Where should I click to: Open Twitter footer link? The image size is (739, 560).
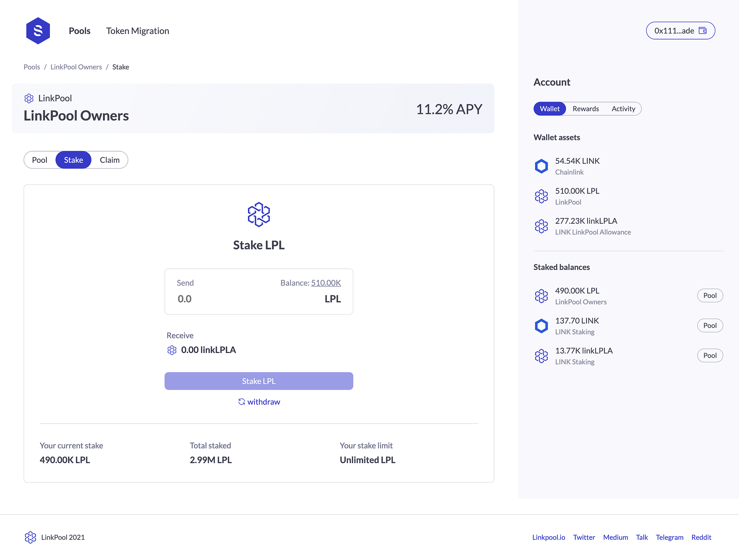coord(584,537)
